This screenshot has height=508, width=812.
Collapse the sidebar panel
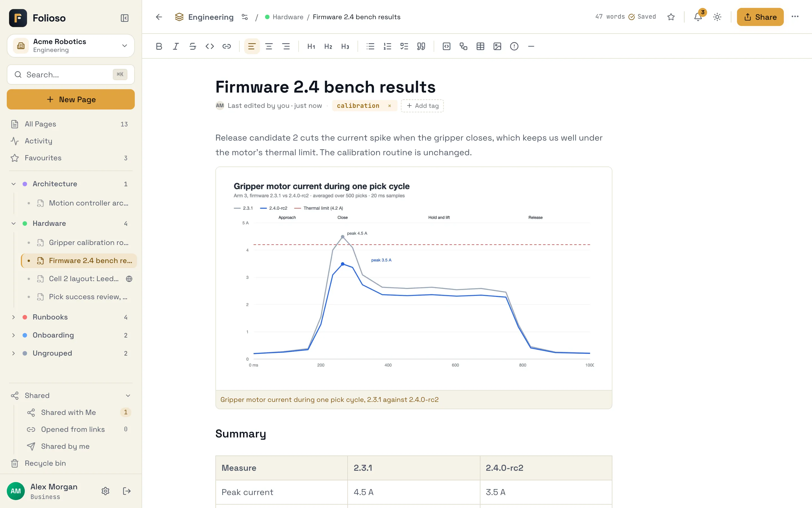pos(125,18)
